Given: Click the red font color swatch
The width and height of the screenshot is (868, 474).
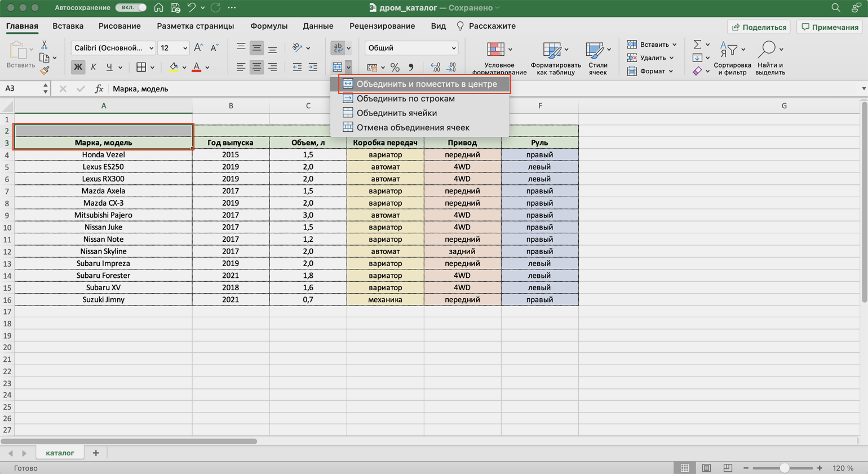Looking at the screenshot, I should pyautogui.click(x=197, y=68).
